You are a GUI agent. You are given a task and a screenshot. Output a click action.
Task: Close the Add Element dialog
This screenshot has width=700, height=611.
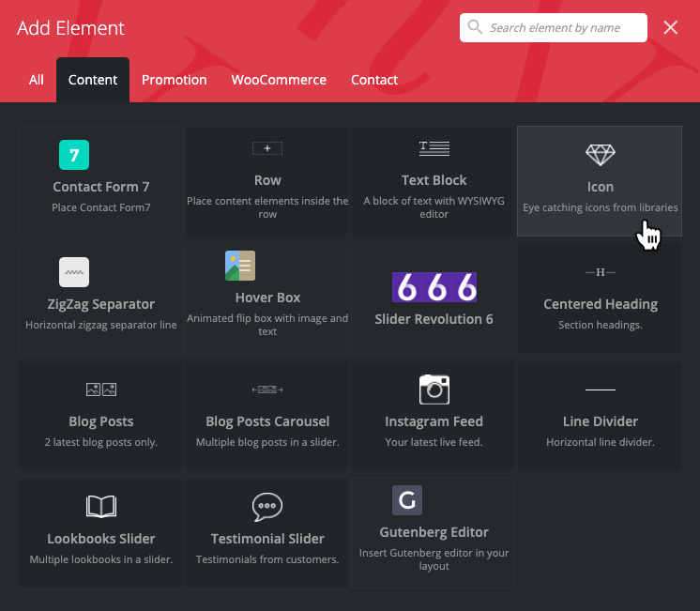671,28
